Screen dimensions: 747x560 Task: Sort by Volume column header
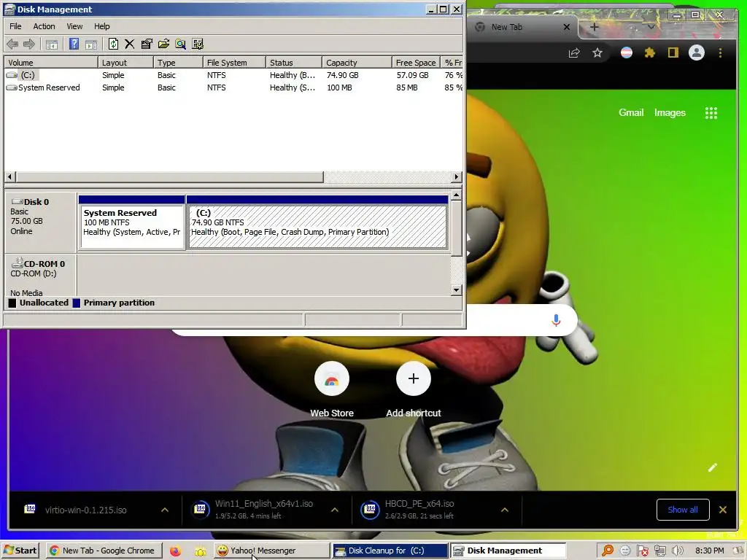51,63
